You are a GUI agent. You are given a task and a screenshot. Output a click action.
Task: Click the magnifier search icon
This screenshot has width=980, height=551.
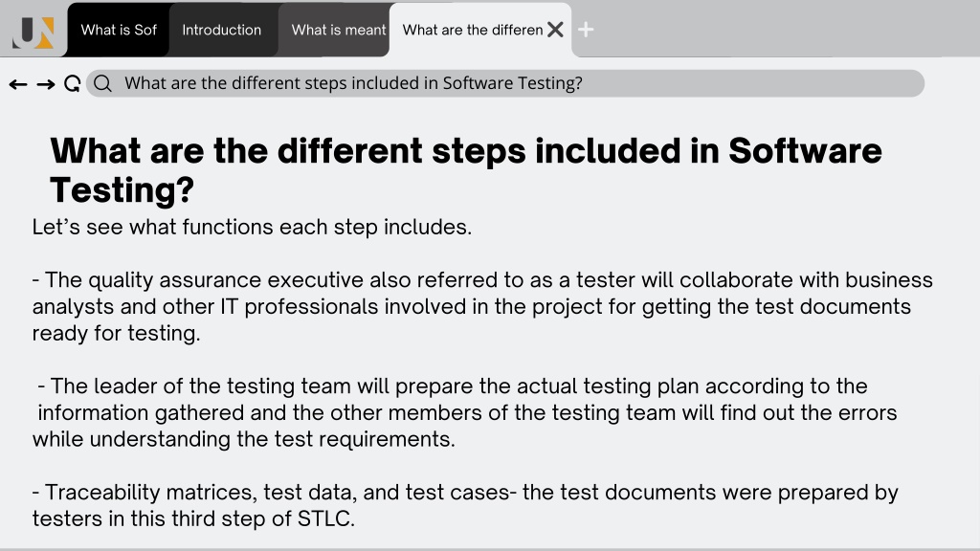[x=103, y=84]
